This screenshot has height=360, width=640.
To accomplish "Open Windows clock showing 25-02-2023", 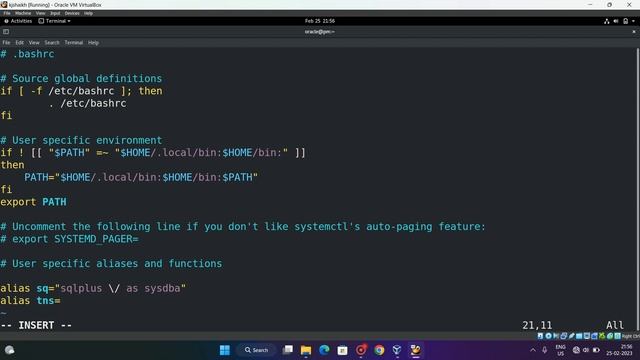I will tap(619, 350).
